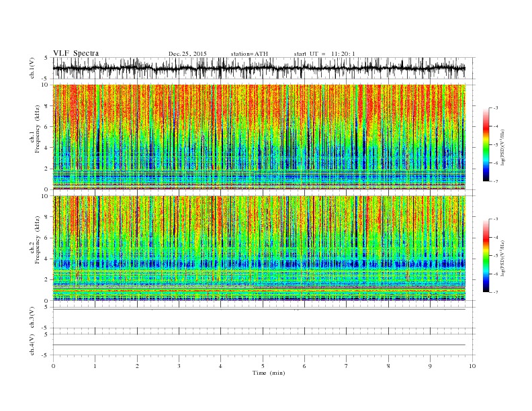Click the ch.1 voltage waveform trace panel

point(264,68)
